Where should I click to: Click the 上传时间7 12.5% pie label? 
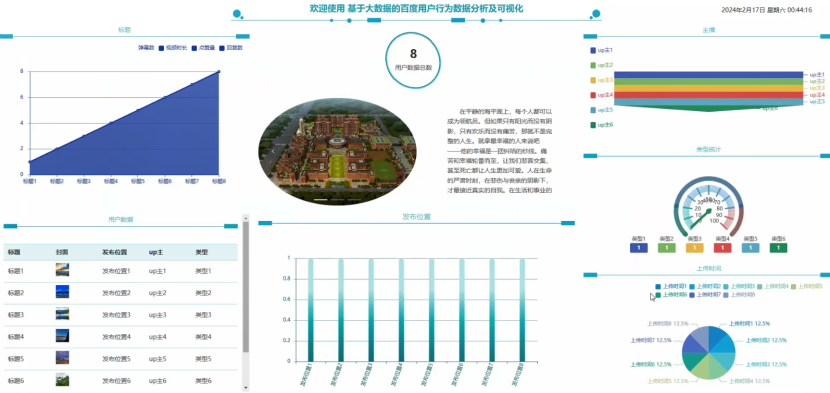pyautogui.click(x=651, y=340)
